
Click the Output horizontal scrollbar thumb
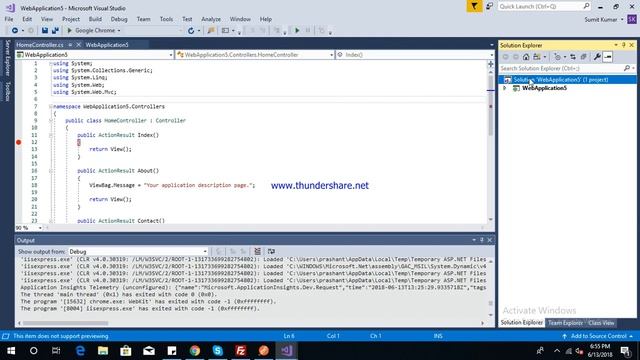tap(65, 323)
